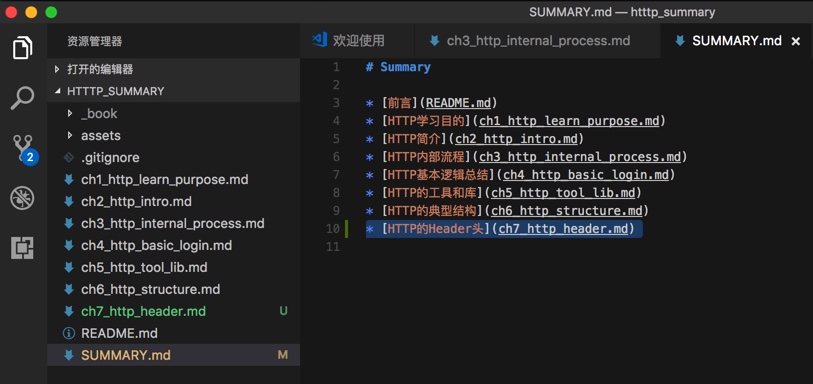Open Source Control view with badge 2
The width and height of the screenshot is (813, 384).
(24, 148)
